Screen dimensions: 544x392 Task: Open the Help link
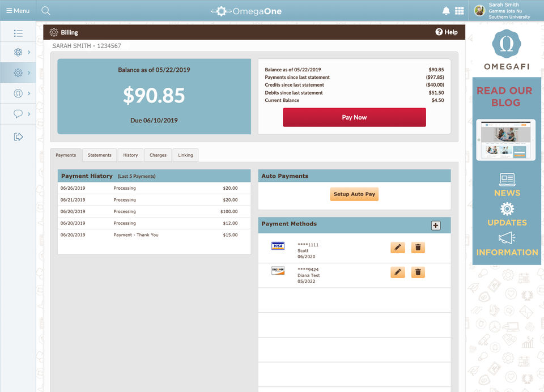pyautogui.click(x=447, y=32)
